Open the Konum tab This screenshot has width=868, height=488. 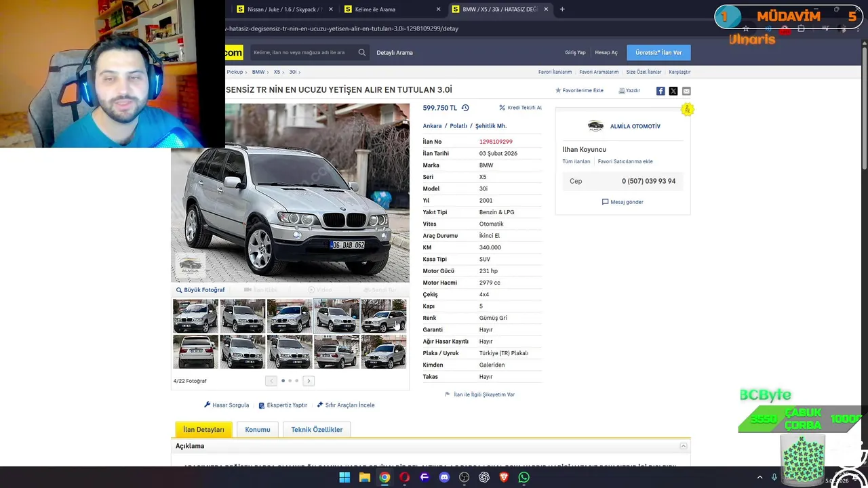[x=258, y=430]
